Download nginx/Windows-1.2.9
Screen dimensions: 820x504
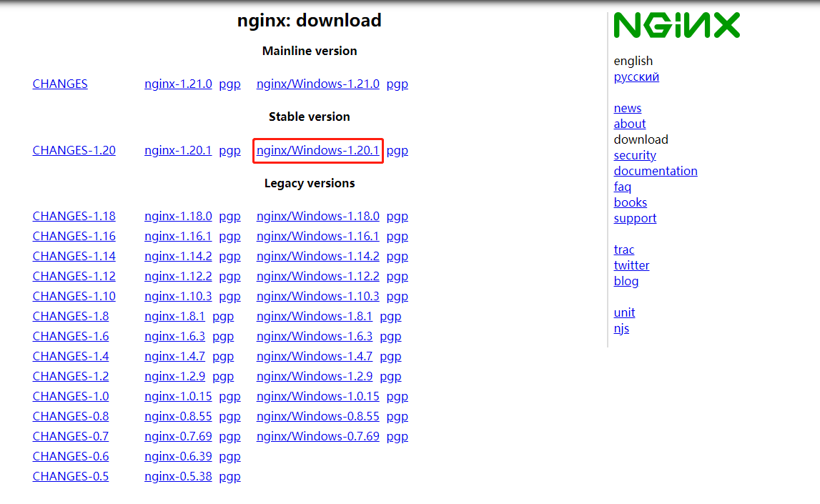[x=315, y=377]
